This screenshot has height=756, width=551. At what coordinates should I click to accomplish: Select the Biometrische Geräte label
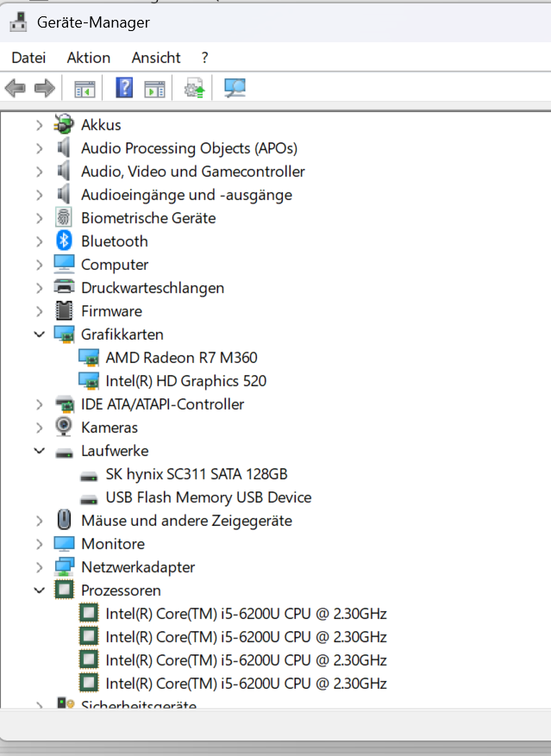(148, 218)
